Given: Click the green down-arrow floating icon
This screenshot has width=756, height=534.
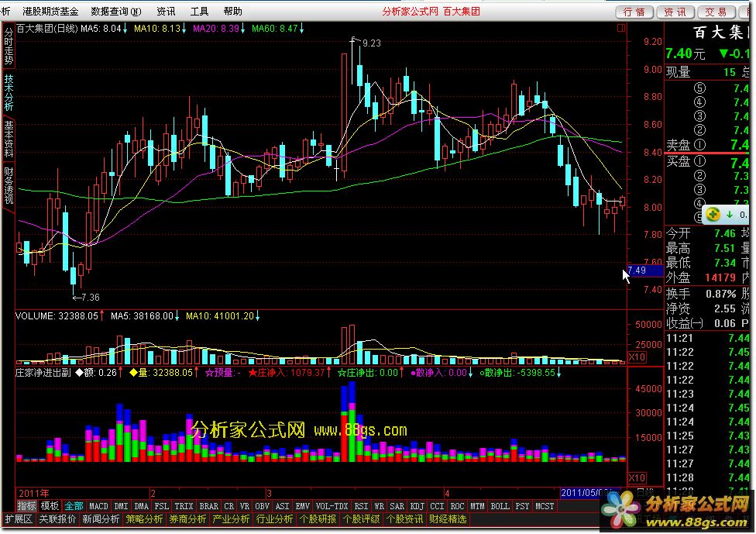Looking at the screenshot, I should [x=730, y=214].
